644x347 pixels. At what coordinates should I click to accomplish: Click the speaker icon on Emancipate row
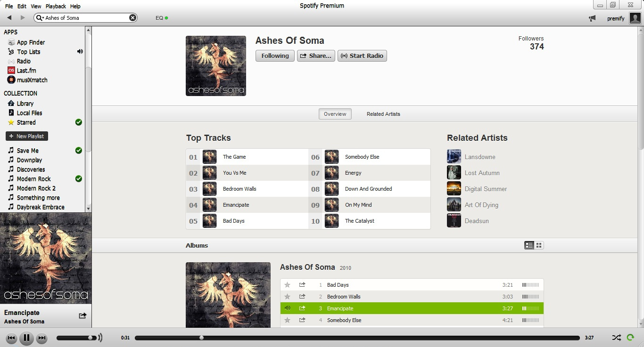[x=287, y=308]
